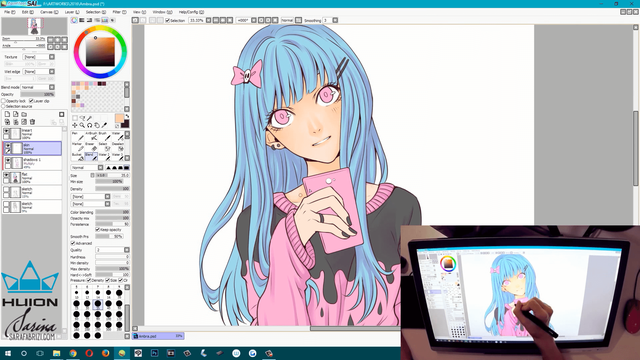Select the Eraser tool
640x360 pixels.
[90, 147]
